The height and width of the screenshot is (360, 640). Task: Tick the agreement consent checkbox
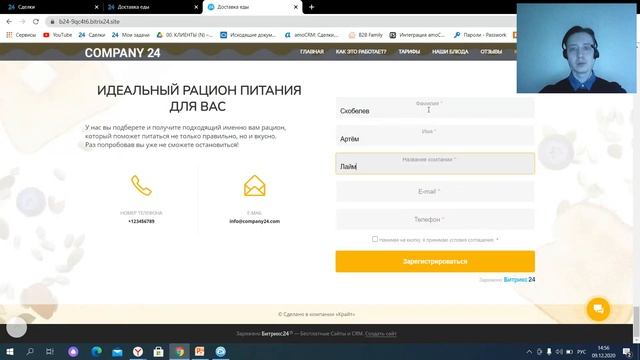tap(375, 239)
